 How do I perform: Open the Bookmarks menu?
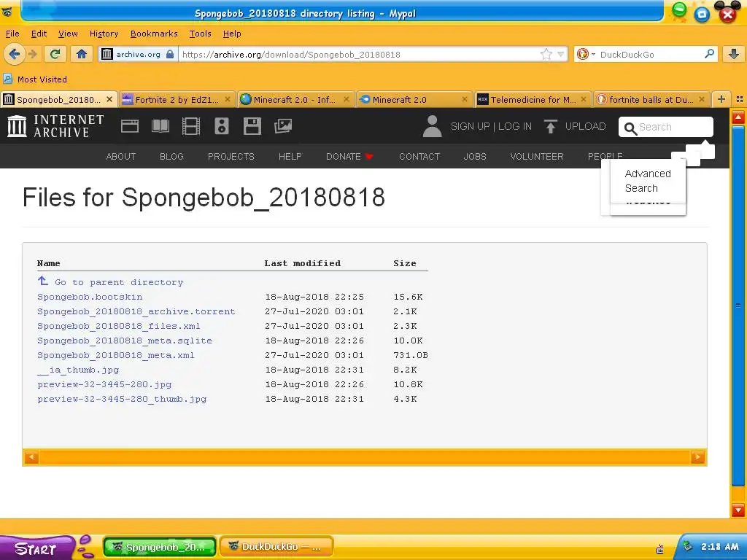tap(154, 34)
